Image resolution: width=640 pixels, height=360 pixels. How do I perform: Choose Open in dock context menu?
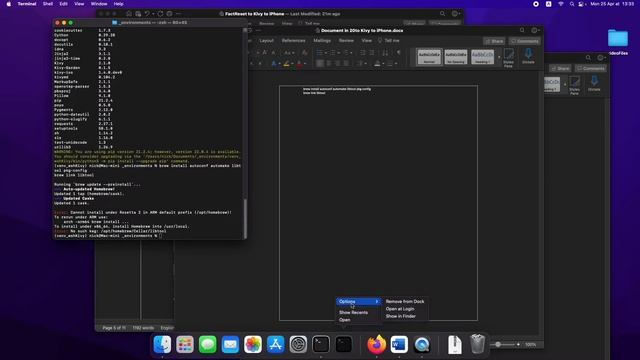coord(344,320)
